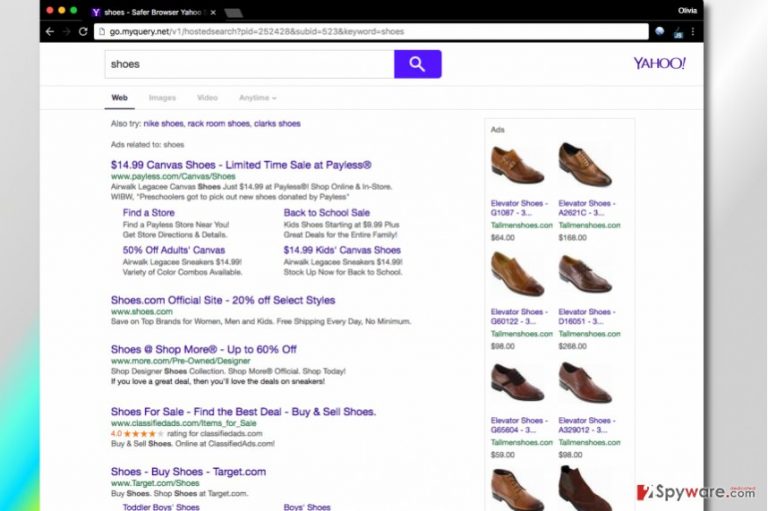Screen dimensions: 768x511
Task: Click the search box containing 'shoes'
Action: pyautogui.click(x=249, y=64)
